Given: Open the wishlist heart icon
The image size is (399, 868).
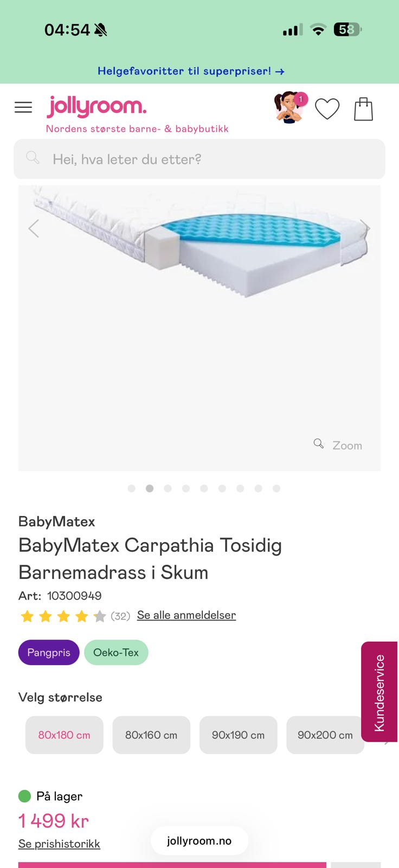Looking at the screenshot, I should pyautogui.click(x=327, y=109).
